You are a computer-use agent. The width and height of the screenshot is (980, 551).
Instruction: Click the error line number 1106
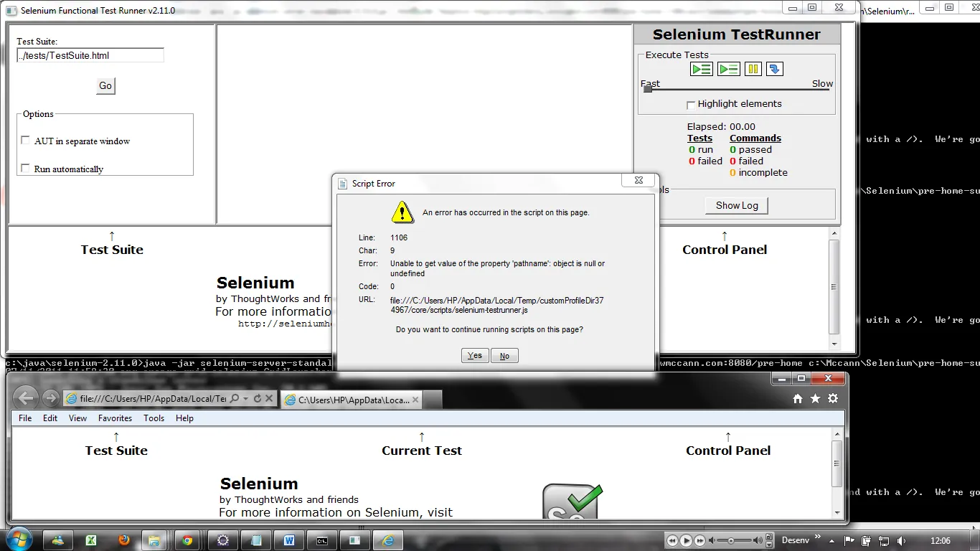coord(399,237)
